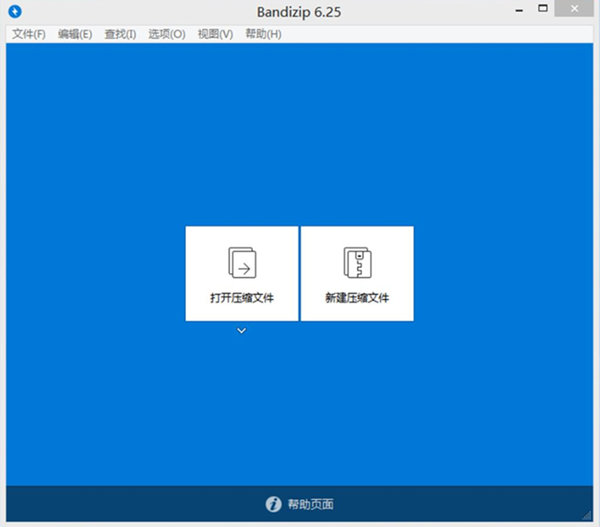Expand the chevron below 打开压缩文件
The image size is (600, 527).
(242, 331)
